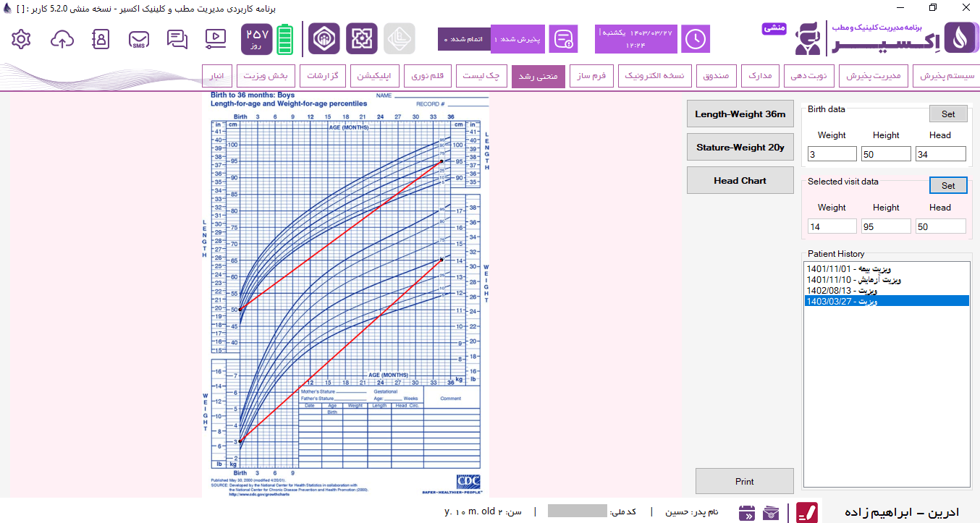Viewport: 980px width, 523px height.
Task: Open the Head Chart
Action: [740, 180]
